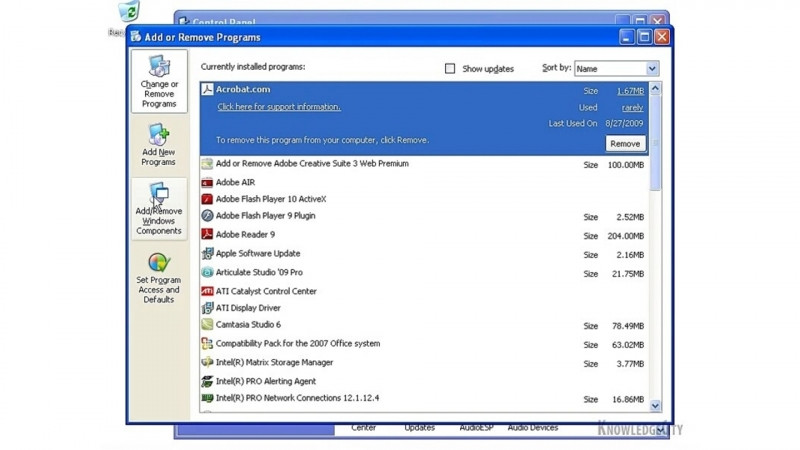Click the Intel Matrix Storage Manager icon
The height and width of the screenshot is (450, 800).
click(207, 363)
